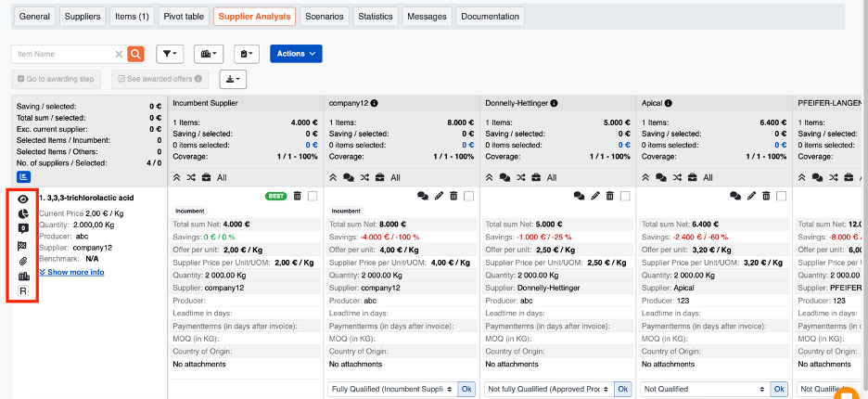Click shuffle icon in Donnelly-Hettinger column header

(x=521, y=178)
